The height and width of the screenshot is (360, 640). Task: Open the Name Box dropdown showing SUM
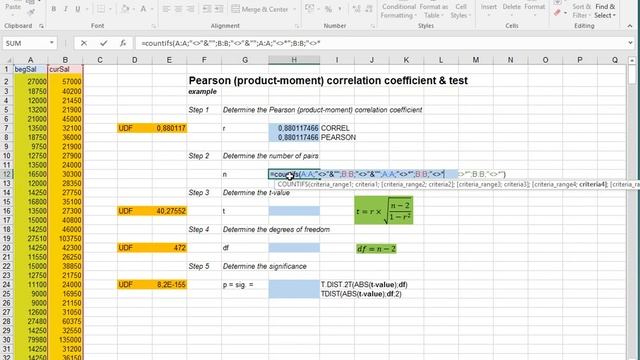point(52,43)
